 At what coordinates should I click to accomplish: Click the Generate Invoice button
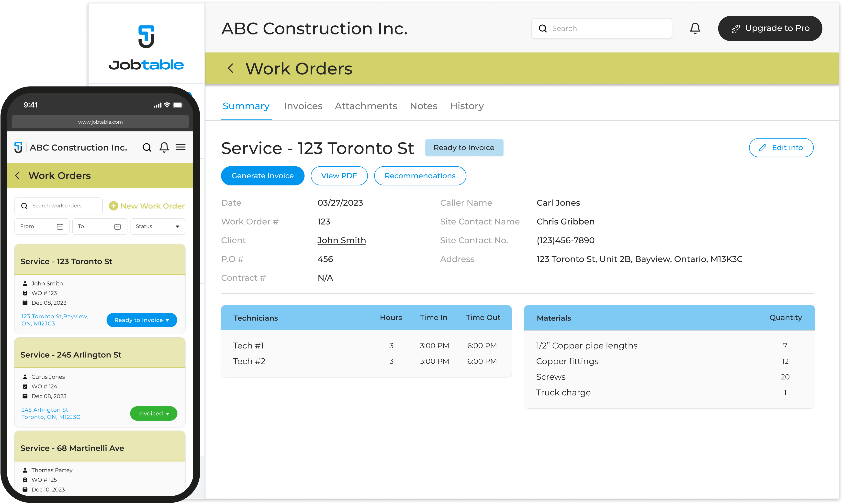262,176
